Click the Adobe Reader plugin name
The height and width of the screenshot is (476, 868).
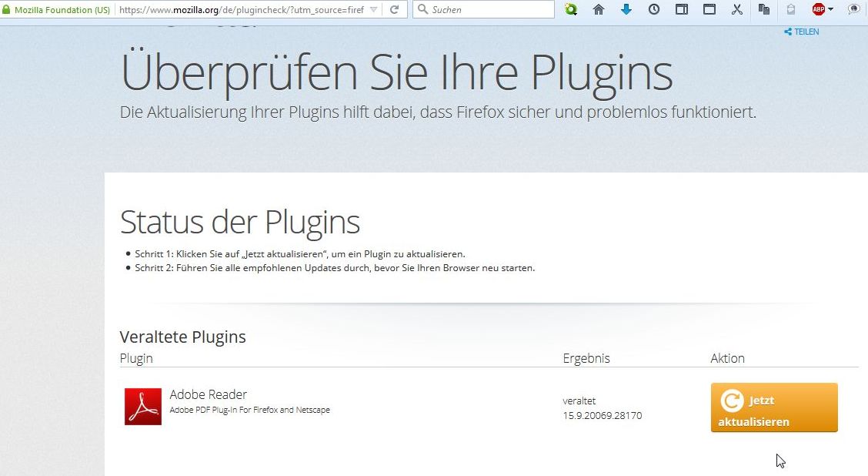(208, 394)
